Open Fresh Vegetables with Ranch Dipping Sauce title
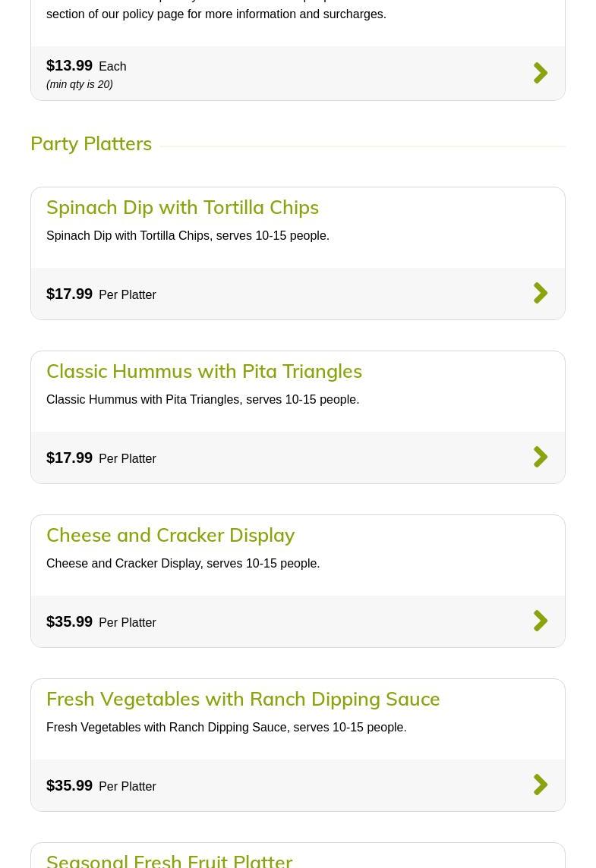 coord(243,699)
